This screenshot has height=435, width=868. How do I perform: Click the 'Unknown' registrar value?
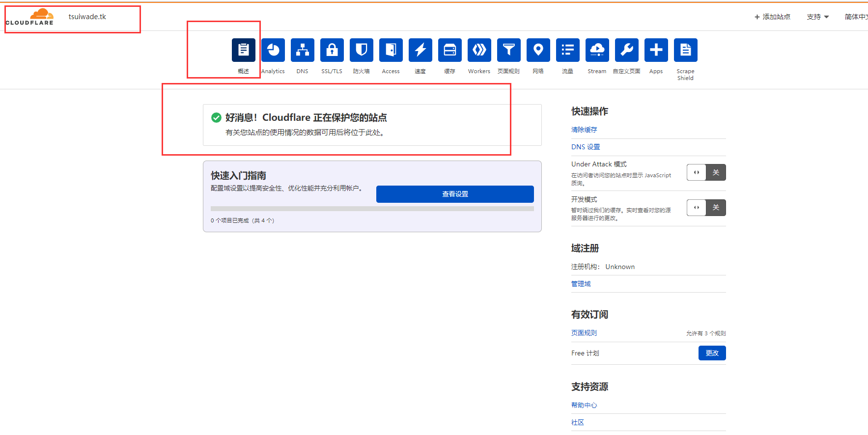click(x=620, y=267)
